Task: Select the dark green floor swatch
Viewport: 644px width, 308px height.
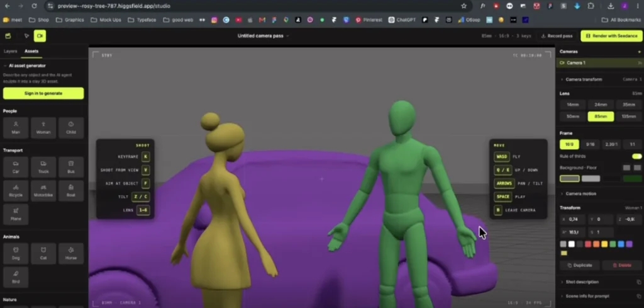Action: click(x=632, y=178)
